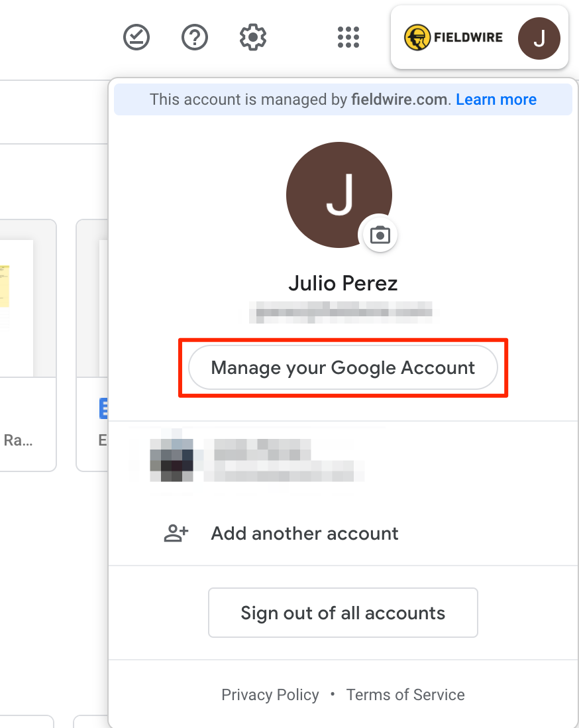Click the fieldwire.com managed account banner
This screenshot has width=579, height=728.
coord(343,99)
